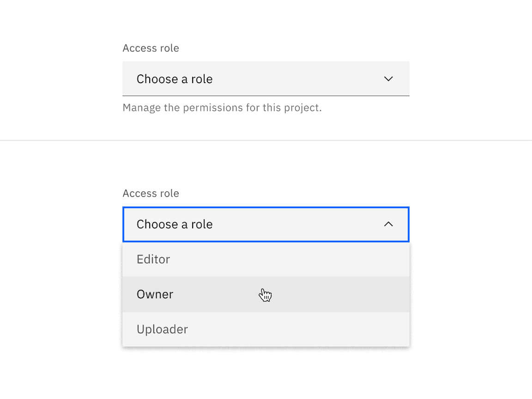This screenshot has width=532, height=399.
Task: Click the first option in the role list
Action: 266,259
